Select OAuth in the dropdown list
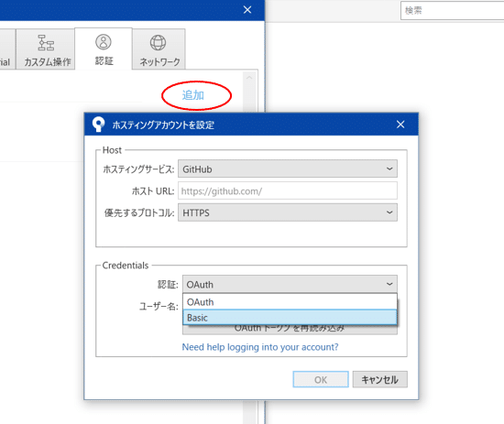This screenshot has height=424, width=504. tap(290, 302)
